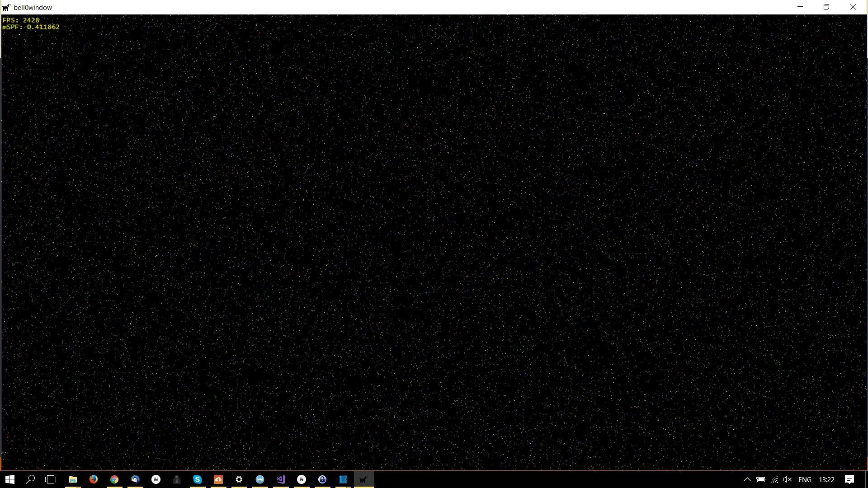Open Visual Studio taskbar icon

[x=281, y=479]
